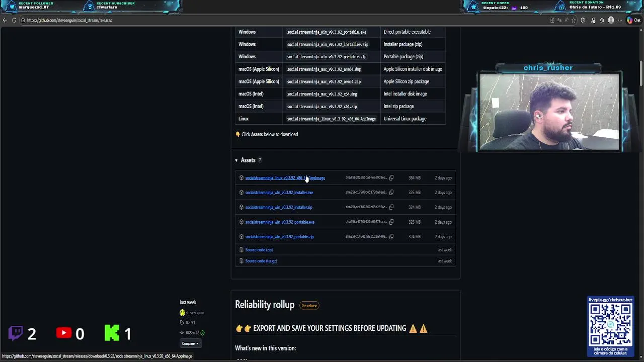Copy sha256 hash for win installer.exe asset
This screenshot has width=644, height=362.
click(x=391, y=193)
